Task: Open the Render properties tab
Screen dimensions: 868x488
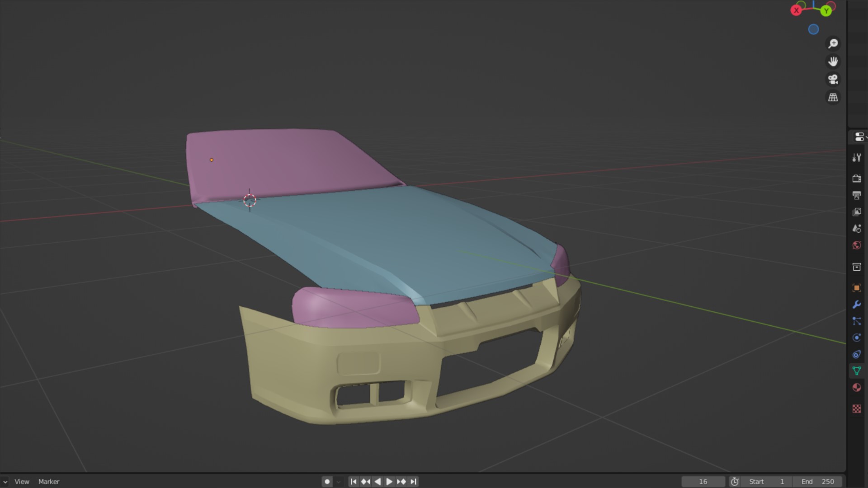Action: (x=857, y=178)
